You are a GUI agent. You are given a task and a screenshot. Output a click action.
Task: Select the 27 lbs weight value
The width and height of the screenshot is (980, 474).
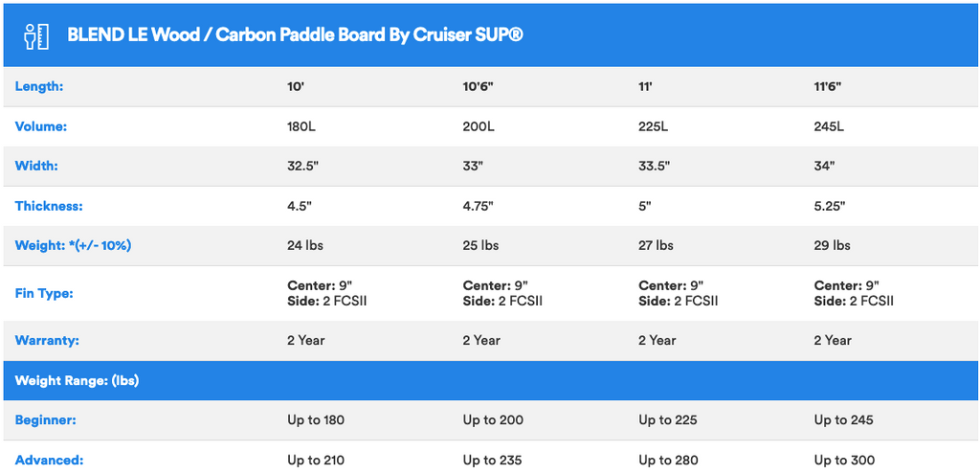656,245
